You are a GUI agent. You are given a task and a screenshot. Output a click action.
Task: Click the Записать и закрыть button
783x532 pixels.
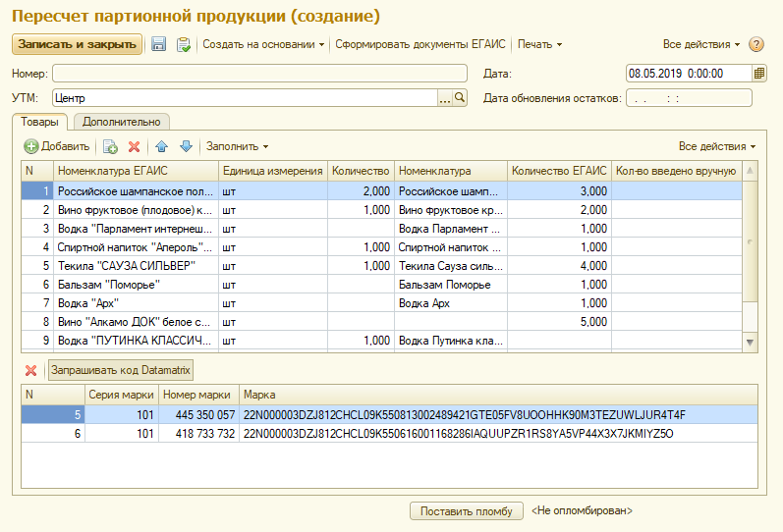[x=77, y=44]
